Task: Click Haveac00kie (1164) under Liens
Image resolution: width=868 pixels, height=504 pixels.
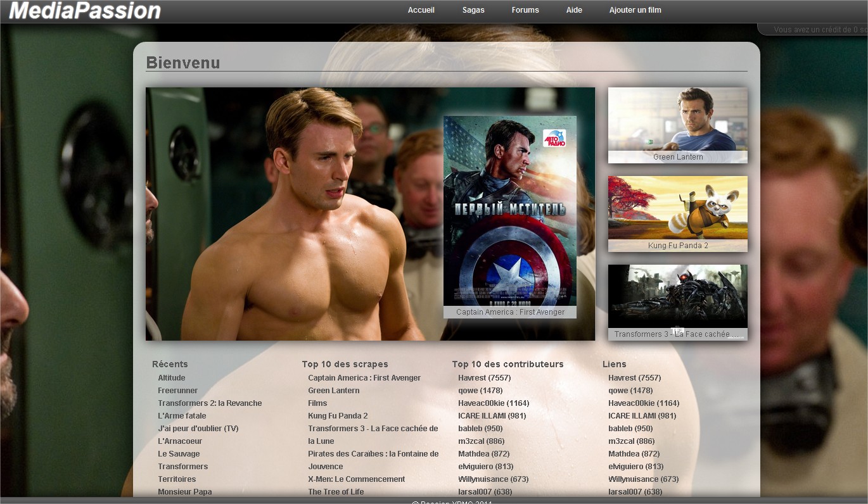Action: (x=644, y=403)
